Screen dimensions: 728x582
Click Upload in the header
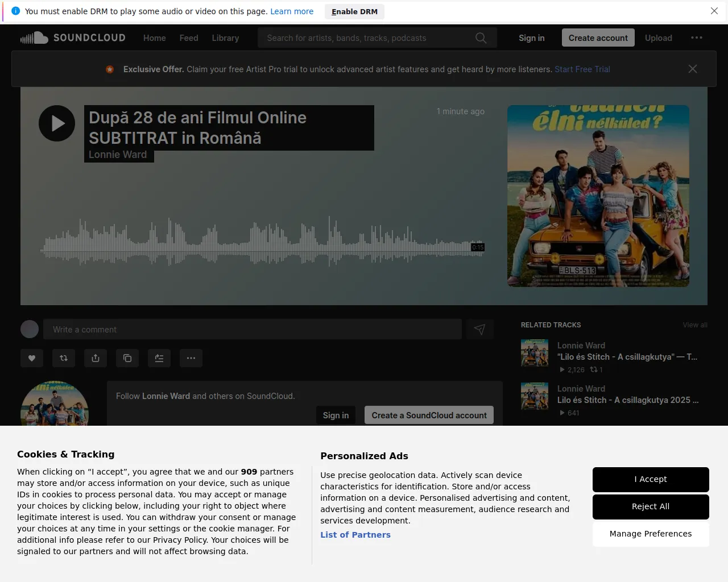pyautogui.click(x=659, y=38)
